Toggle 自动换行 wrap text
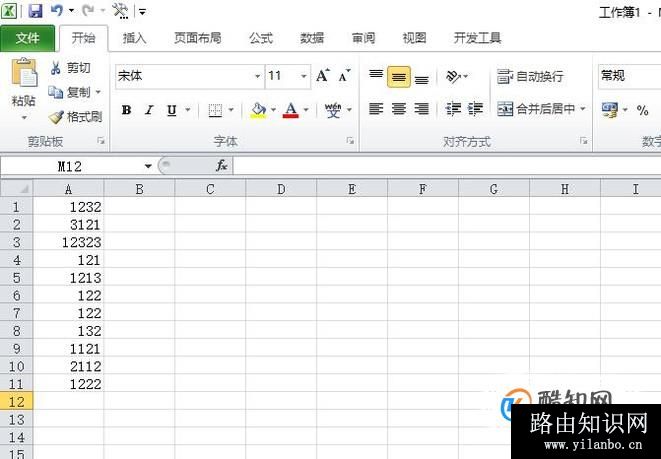 [530, 77]
